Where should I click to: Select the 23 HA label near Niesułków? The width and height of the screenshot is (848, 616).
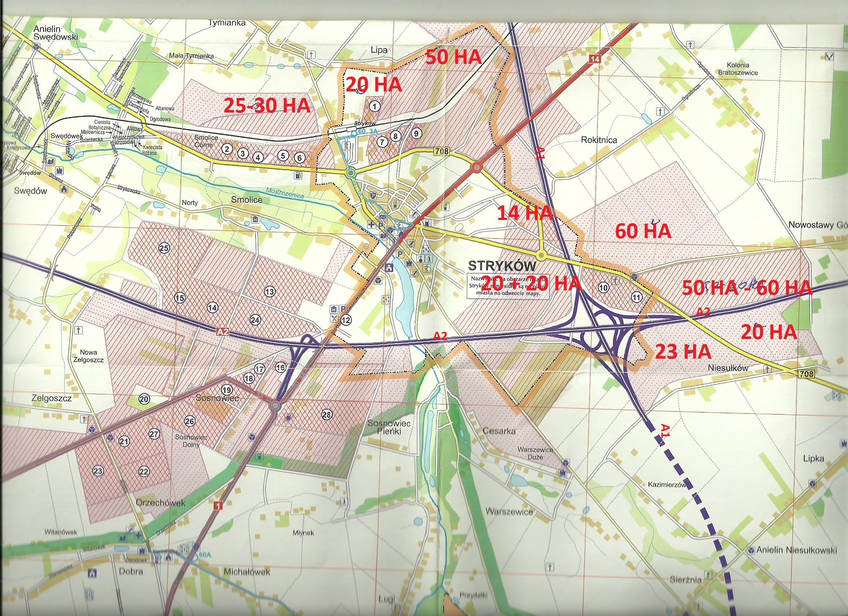(x=683, y=351)
